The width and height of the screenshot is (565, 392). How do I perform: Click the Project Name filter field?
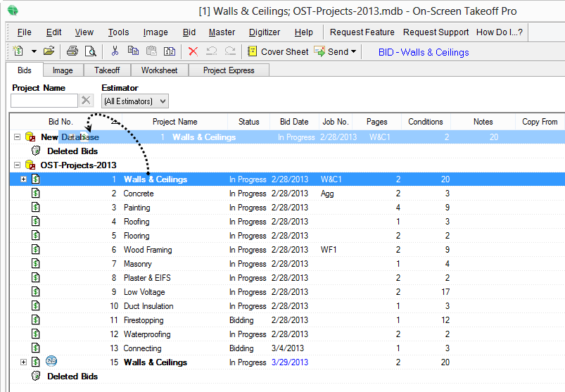coord(44,101)
